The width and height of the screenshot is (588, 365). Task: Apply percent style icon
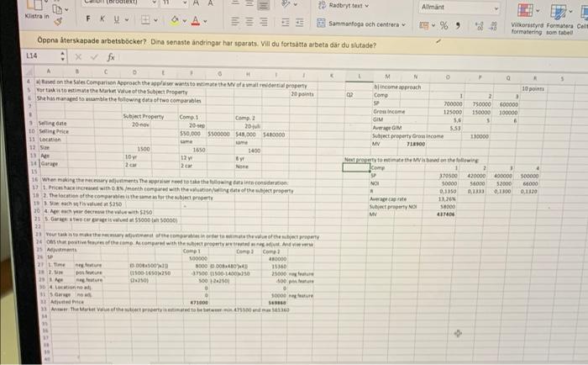[x=444, y=25]
